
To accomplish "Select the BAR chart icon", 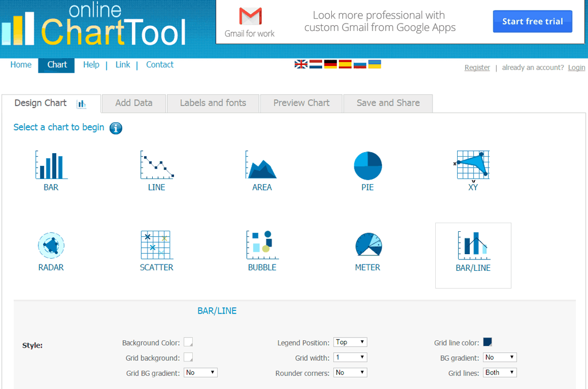I will point(51,165).
